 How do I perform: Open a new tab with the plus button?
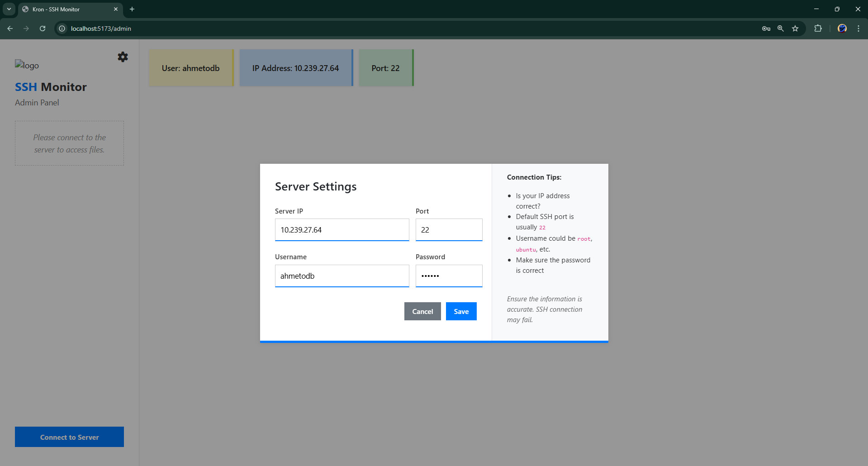132,9
